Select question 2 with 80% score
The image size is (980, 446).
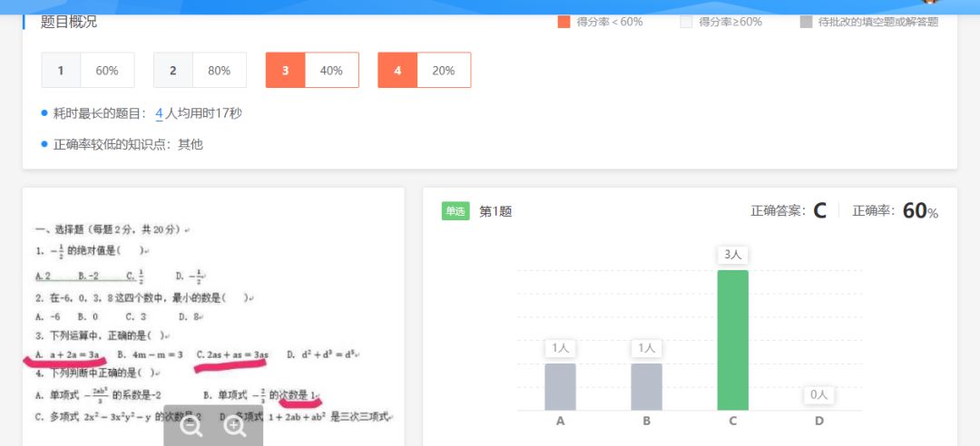[200, 70]
